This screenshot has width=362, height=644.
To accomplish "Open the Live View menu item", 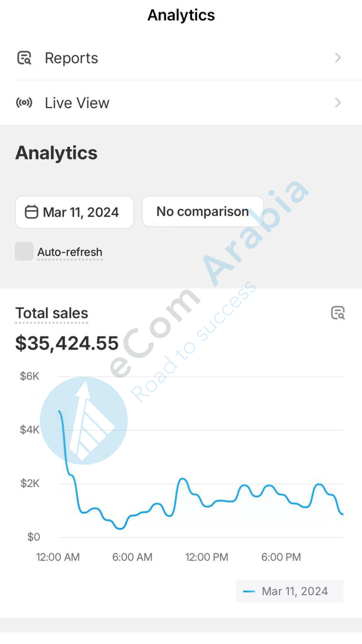I will tap(77, 103).
